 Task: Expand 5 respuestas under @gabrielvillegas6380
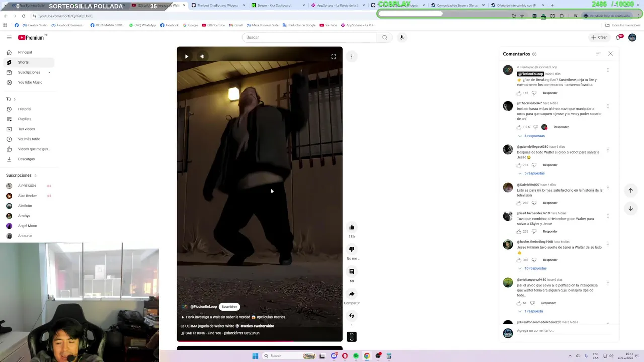pos(532,173)
